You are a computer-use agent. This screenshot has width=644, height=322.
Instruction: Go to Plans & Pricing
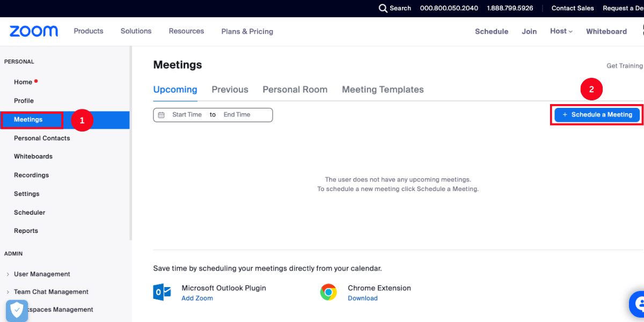click(x=247, y=32)
